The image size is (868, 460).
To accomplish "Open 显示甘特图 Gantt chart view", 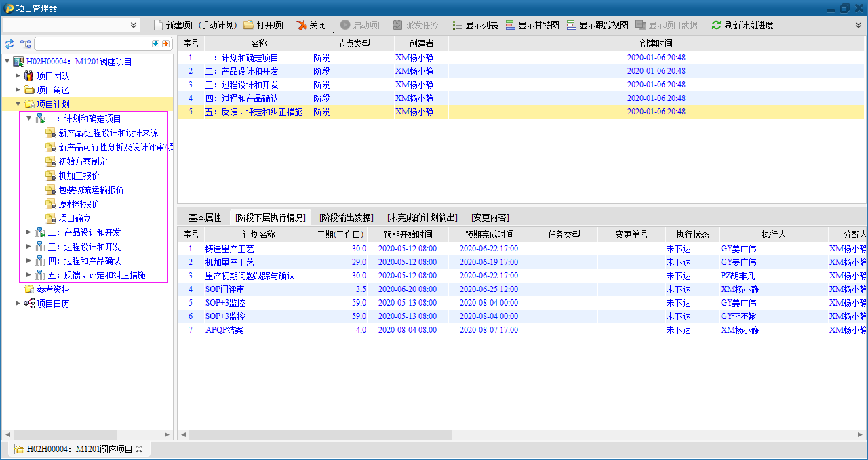I will coord(532,25).
